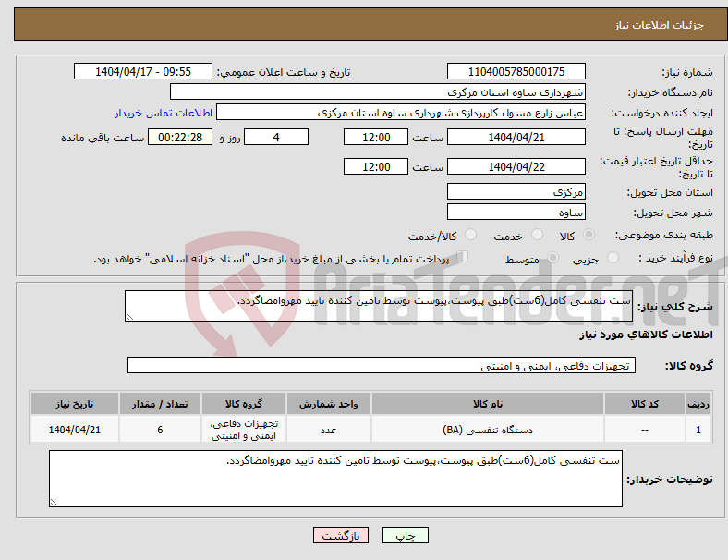
Task: Click the deadline hour 12:00 field beside 1404/04/21
Action: [x=376, y=137]
